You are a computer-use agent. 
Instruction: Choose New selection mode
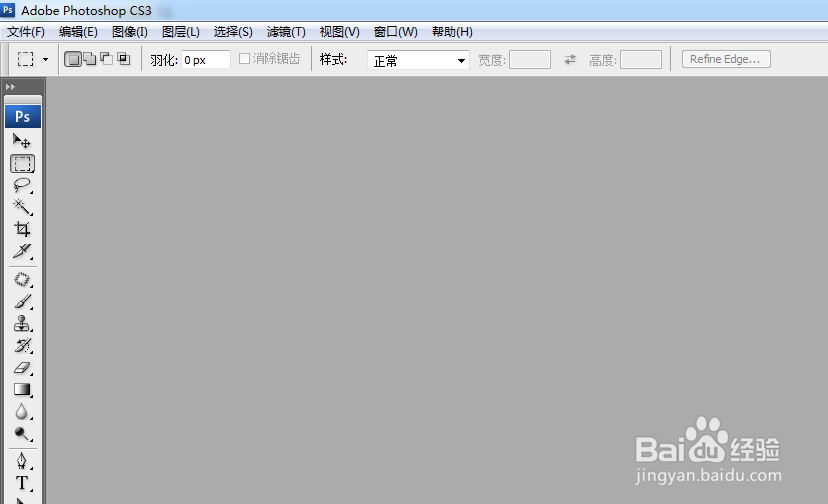(73, 59)
